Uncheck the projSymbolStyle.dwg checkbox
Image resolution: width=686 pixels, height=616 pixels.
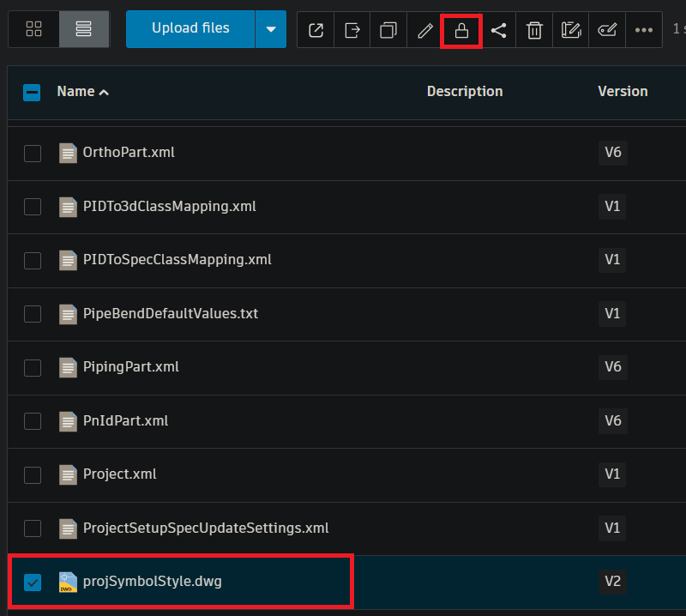pyautogui.click(x=33, y=582)
